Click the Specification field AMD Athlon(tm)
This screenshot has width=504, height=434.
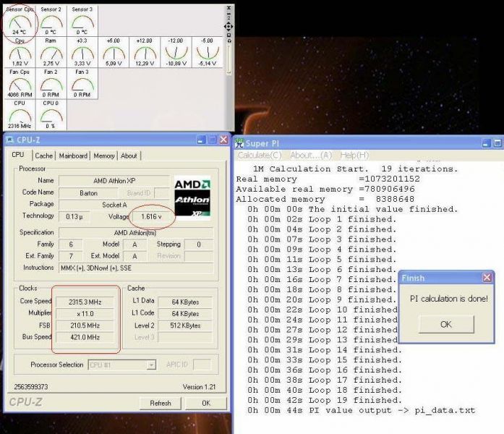point(136,232)
